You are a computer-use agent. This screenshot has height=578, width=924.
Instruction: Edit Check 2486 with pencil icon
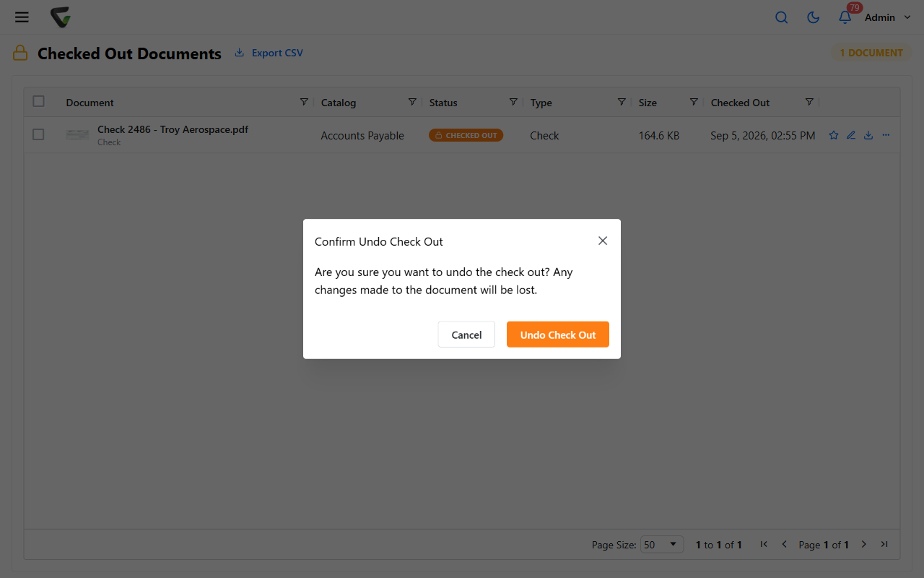coord(851,135)
